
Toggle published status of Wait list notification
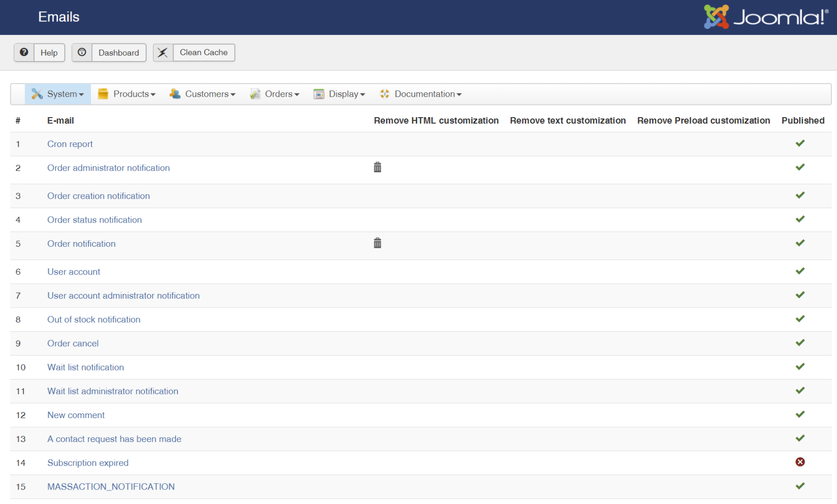(x=800, y=366)
